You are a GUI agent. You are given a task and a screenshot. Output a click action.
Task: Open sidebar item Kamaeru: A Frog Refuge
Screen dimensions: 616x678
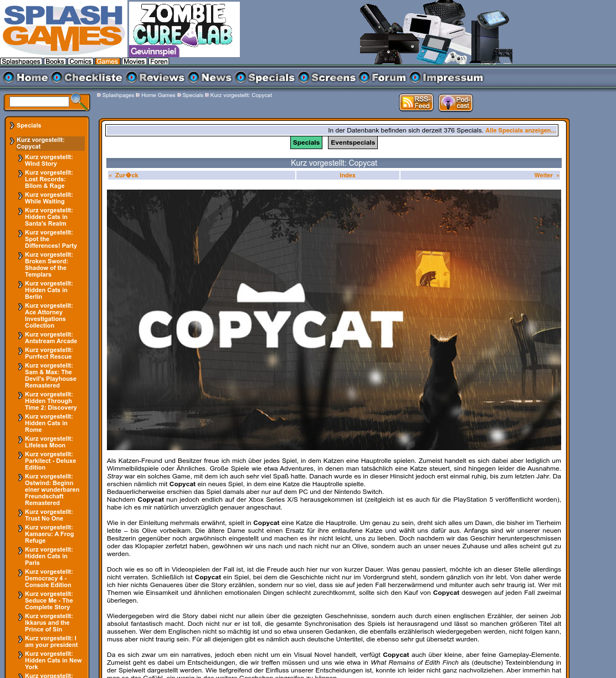[x=49, y=534]
